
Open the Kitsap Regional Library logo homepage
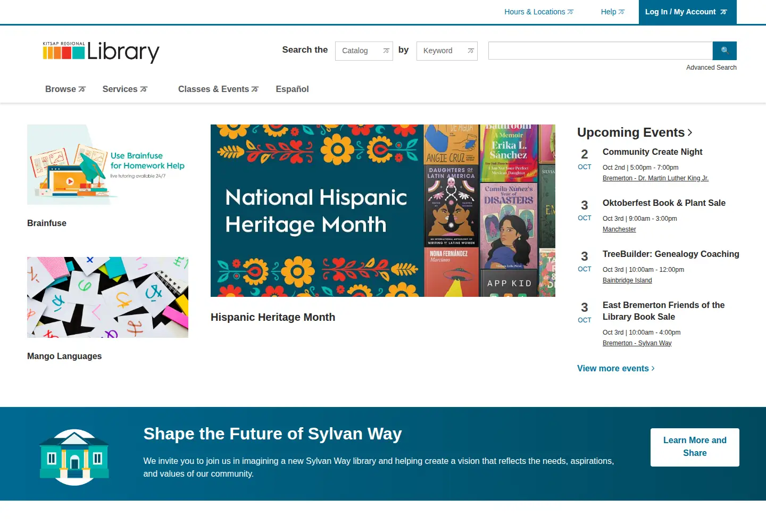[x=101, y=52]
